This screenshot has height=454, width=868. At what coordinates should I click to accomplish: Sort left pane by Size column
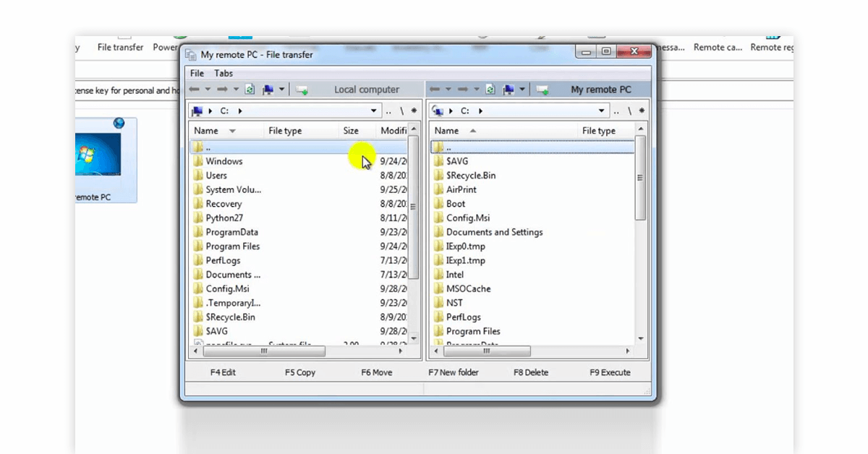click(358, 131)
